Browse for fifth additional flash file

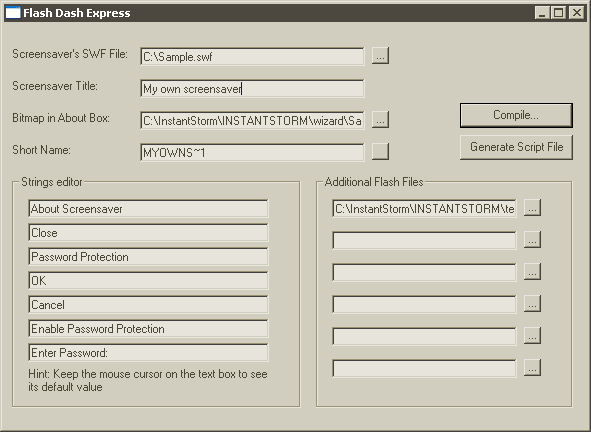click(x=532, y=336)
